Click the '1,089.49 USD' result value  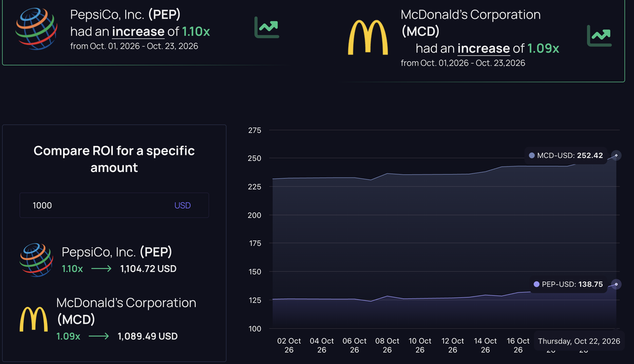147,336
